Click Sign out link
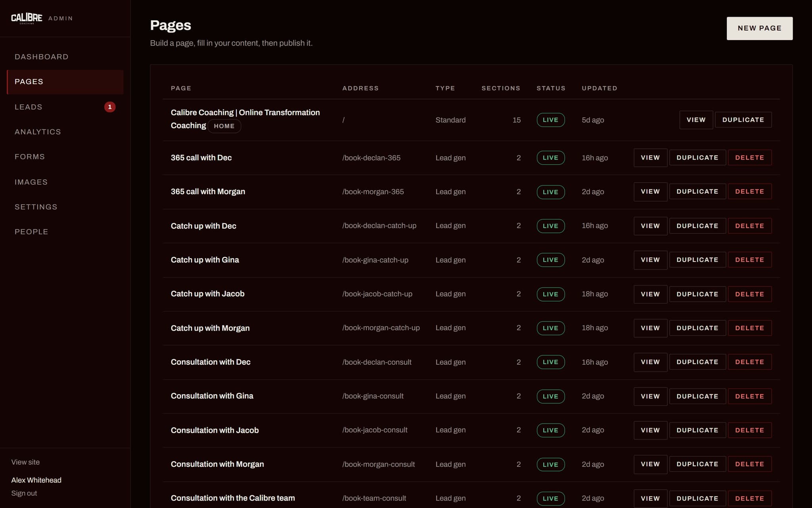Screen dimensions: 812x508 click(24, 493)
